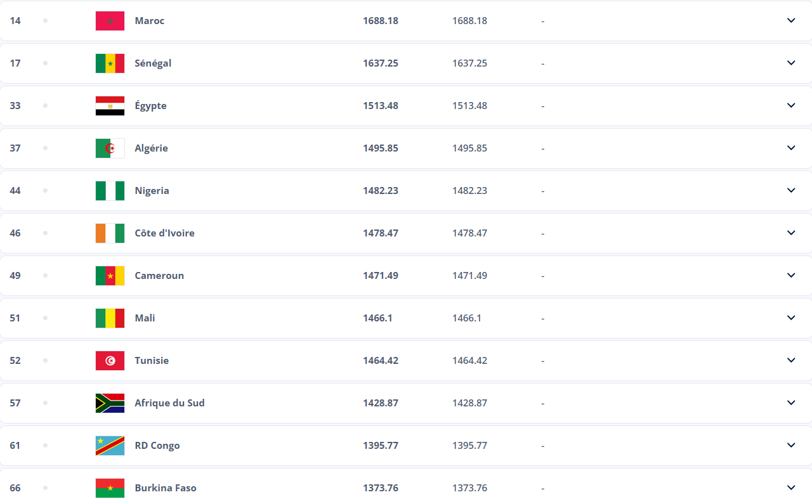Expand the Tunisie ranking row
Viewport: 812px width, 504px height.
point(406,360)
